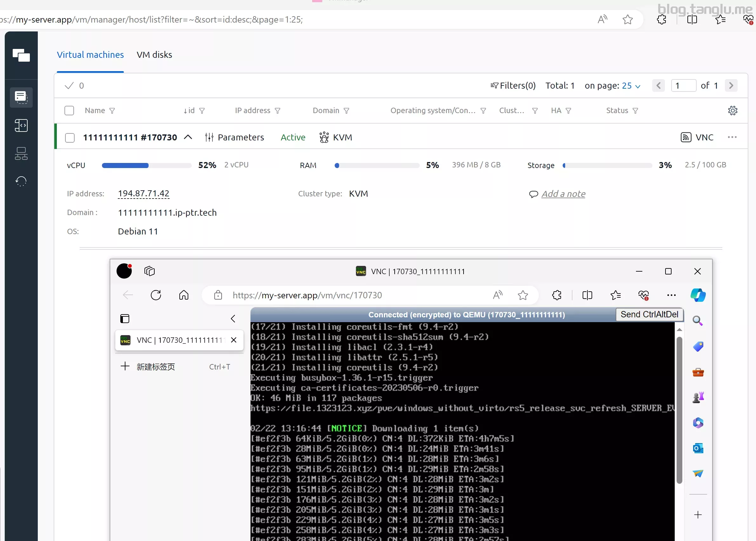
Task: Open the nodes cluster icon in sidebar
Action: [21, 153]
